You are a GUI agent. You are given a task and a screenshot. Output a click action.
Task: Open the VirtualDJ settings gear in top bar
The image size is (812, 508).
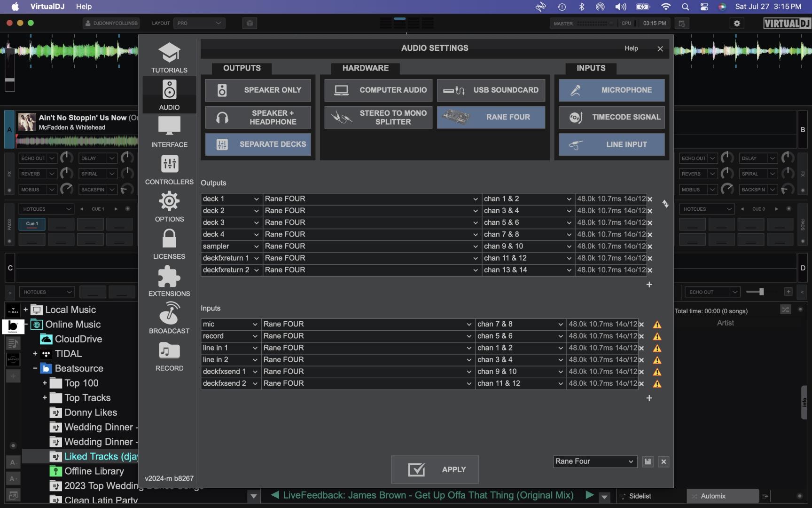click(737, 23)
